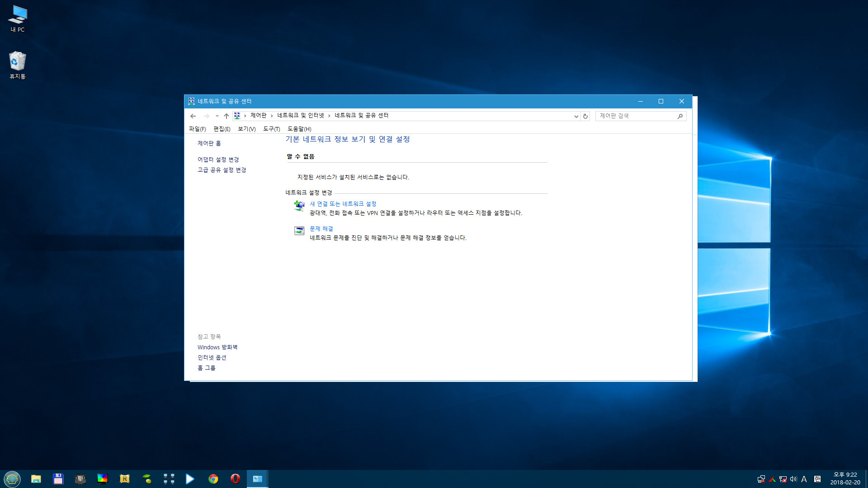
Task: Open the clock showing 오후 9:22
Action: [845, 479]
